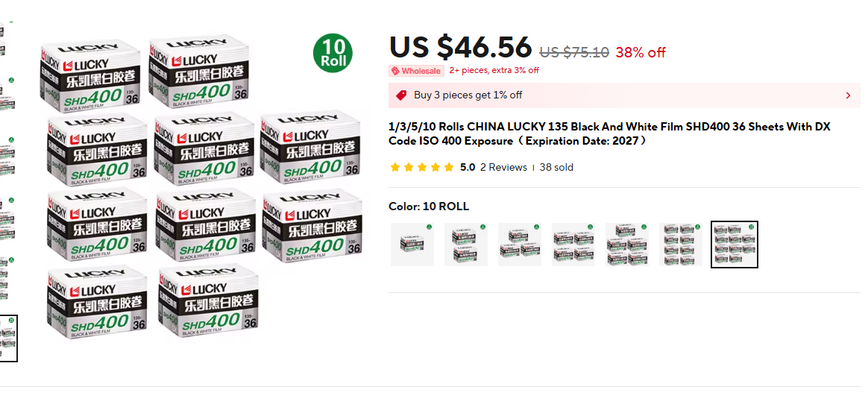The width and height of the screenshot is (868, 416).
Task: Select the two-roll color option
Action: pos(466,245)
